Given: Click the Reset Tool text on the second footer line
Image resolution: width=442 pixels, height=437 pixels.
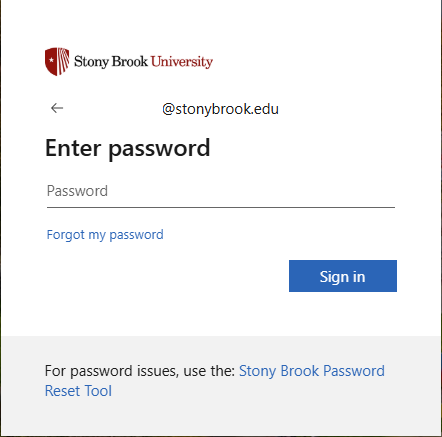Looking at the screenshot, I should tap(78, 391).
